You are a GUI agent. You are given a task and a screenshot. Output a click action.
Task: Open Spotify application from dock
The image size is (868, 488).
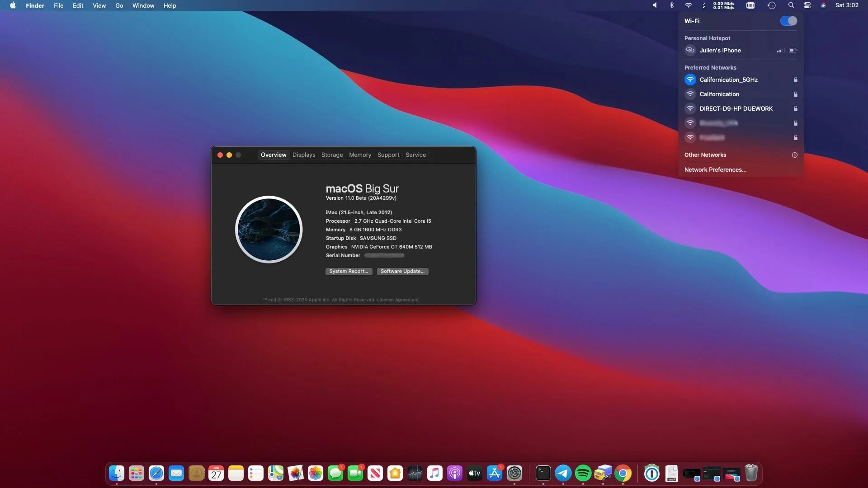point(582,473)
